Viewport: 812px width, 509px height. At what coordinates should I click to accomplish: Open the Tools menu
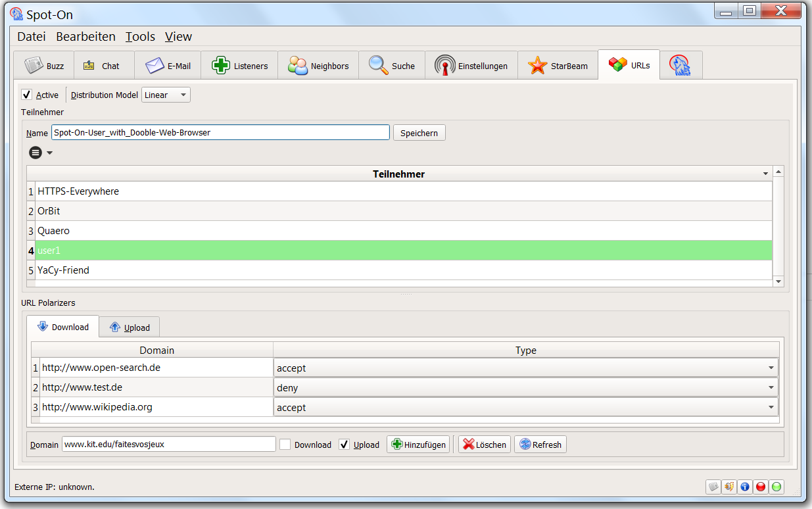140,37
